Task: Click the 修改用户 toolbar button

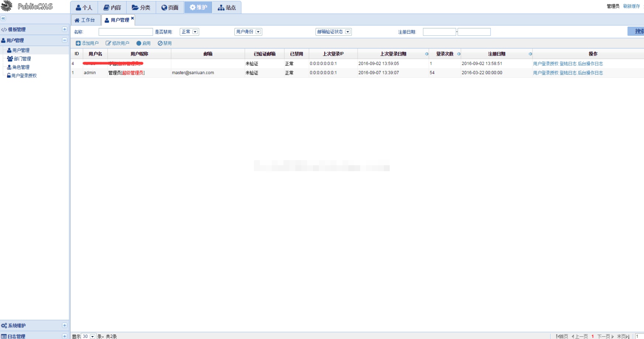Action: point(117,43)
